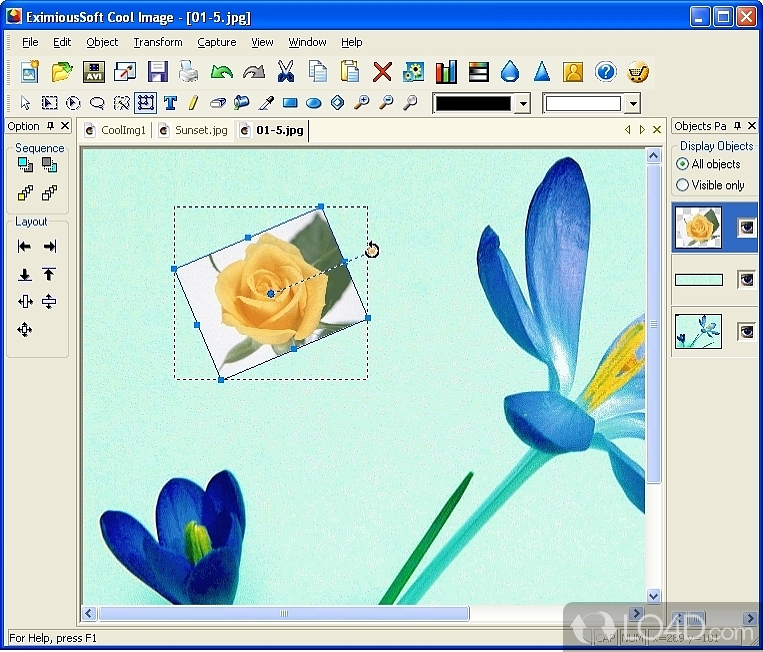Viewport: 763px width, 652px height.
Task: Cut selection with the scissors icon
Action: 286,72
